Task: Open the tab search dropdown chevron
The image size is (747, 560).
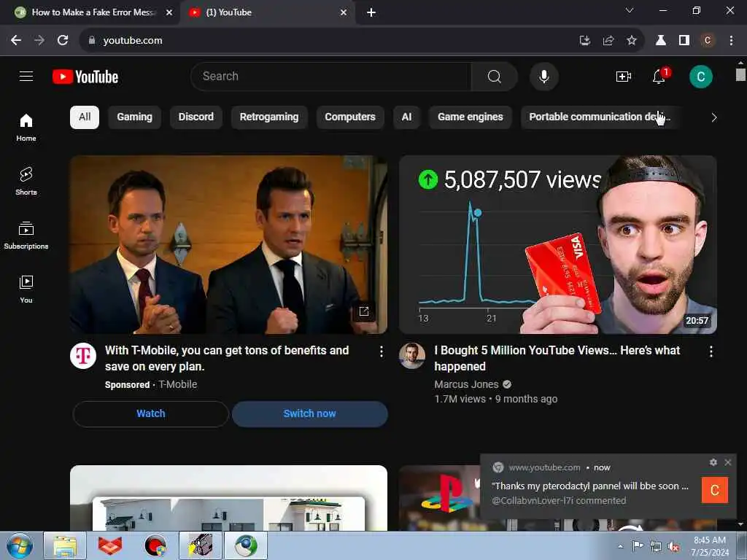Action: point(630,10)
